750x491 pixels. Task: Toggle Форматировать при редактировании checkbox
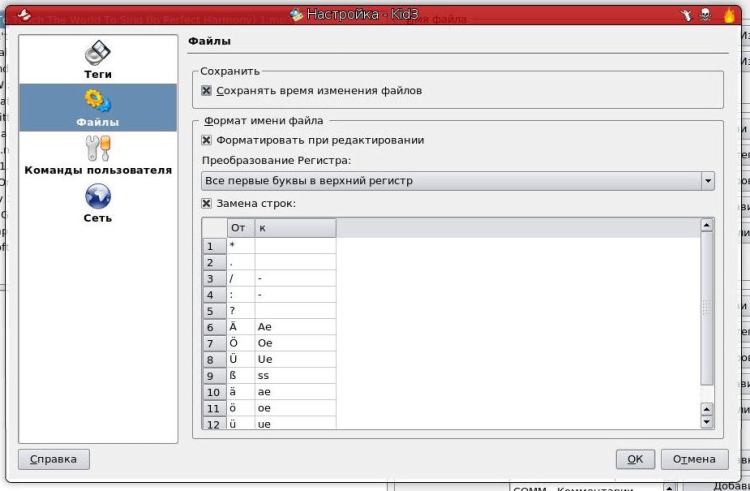pos(206,140)
